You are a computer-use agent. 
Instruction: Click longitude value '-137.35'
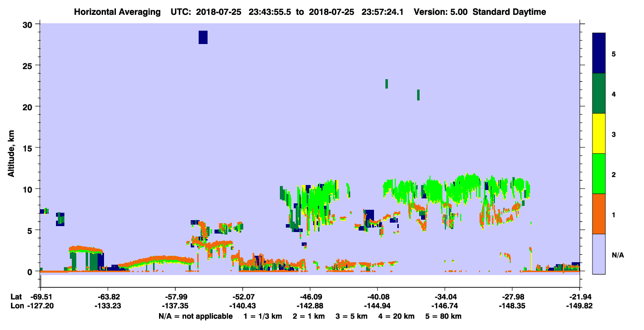[175, 306]
